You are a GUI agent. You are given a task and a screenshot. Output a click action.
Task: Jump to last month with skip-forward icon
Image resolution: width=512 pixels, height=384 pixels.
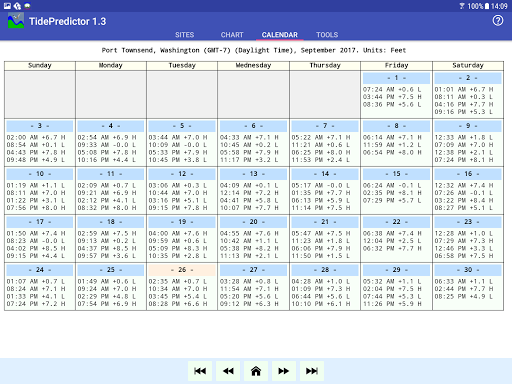point(312,371)
